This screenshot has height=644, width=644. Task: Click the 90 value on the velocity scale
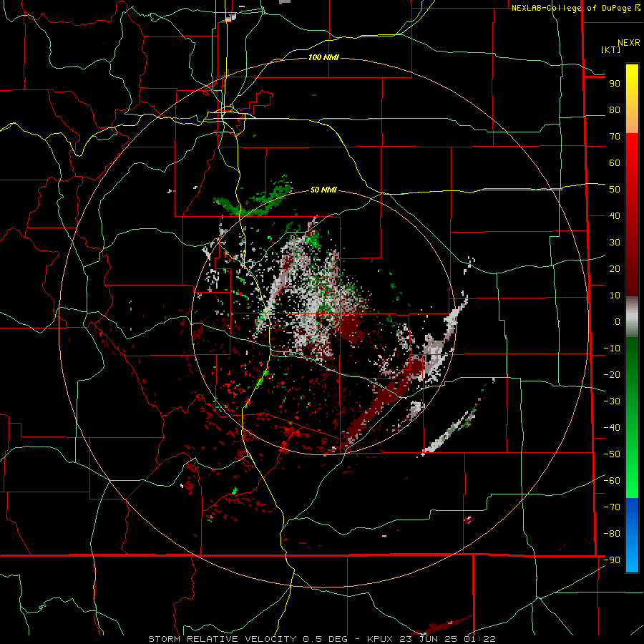pos(615,84)
